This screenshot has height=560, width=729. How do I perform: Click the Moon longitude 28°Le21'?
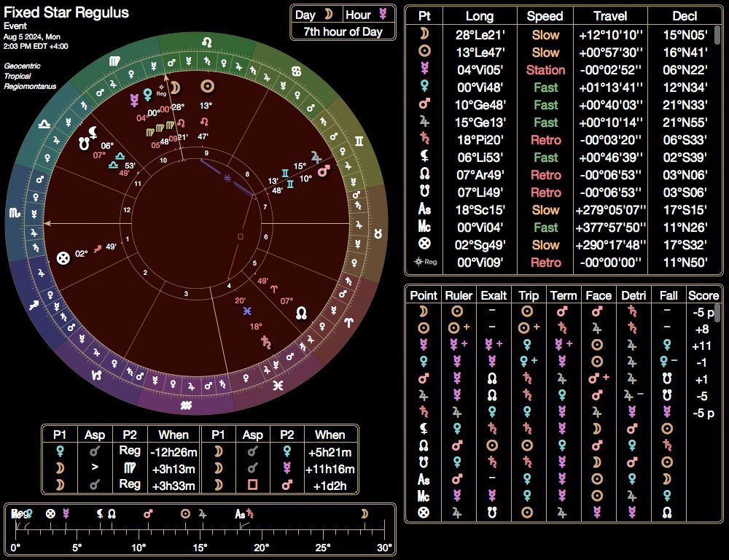[480, 34]
